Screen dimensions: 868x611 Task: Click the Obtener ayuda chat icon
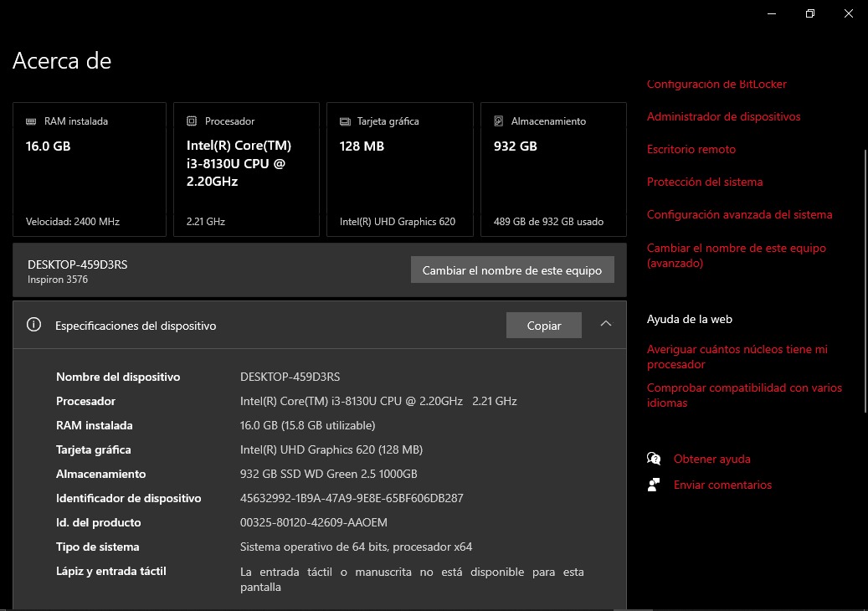coord(654,459)
